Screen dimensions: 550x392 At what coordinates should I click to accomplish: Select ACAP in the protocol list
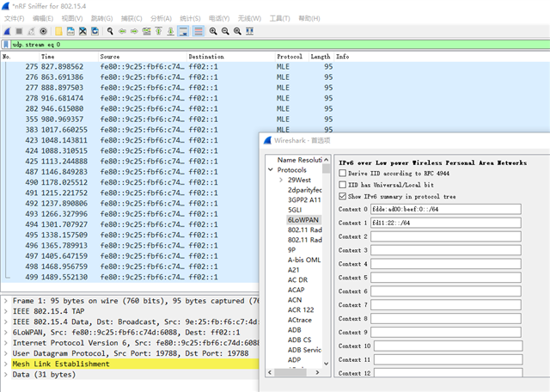point(296,290)
